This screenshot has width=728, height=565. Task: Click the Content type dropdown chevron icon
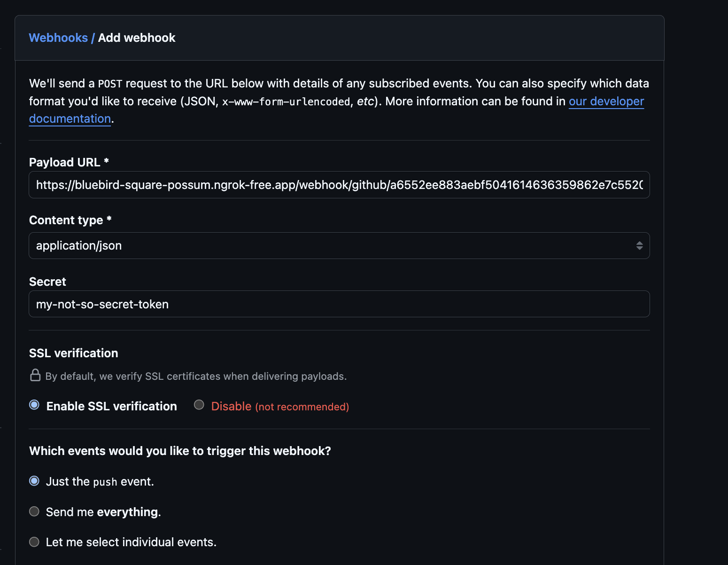[x=639, y=245]
